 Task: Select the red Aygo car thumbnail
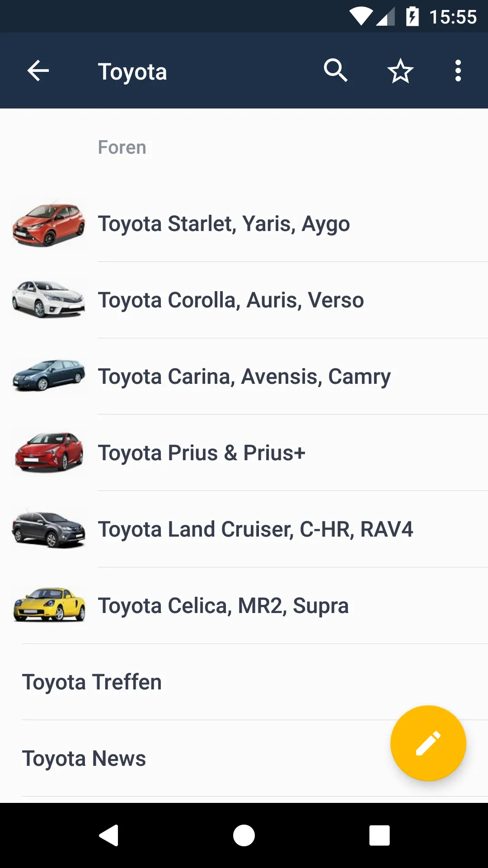[x=49, y=224]
